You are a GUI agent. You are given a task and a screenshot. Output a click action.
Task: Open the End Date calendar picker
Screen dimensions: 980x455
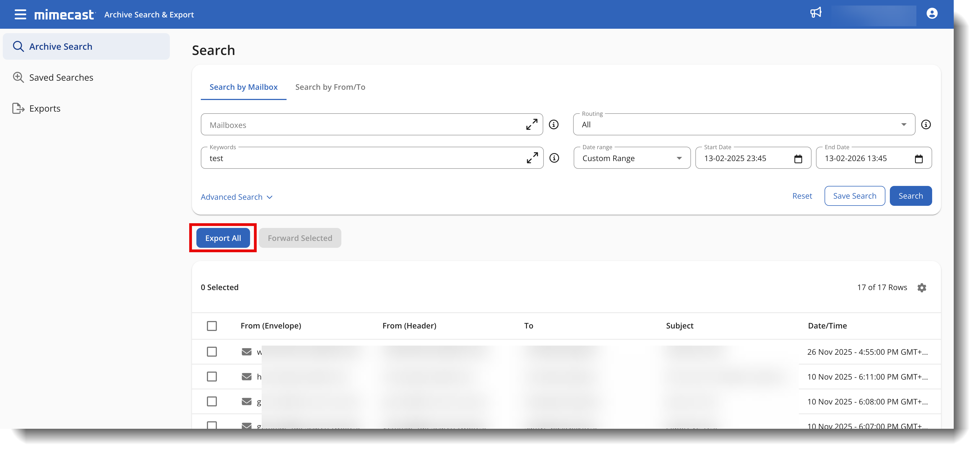tap(918, 159)
